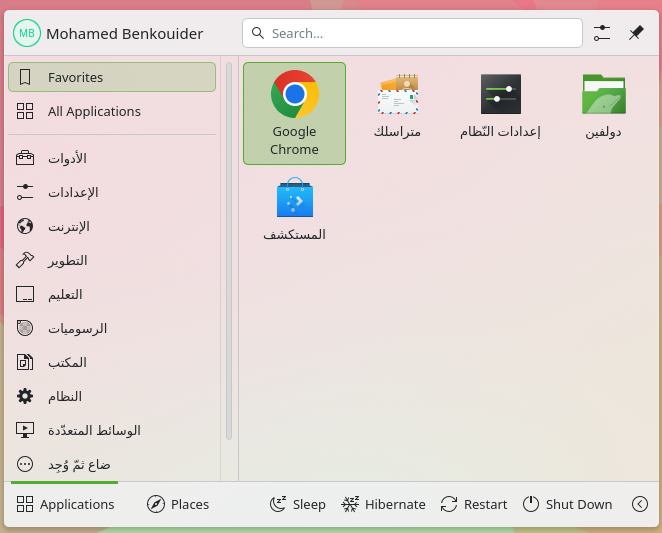Expand more session actions arrow

click(x=640, y=504)
